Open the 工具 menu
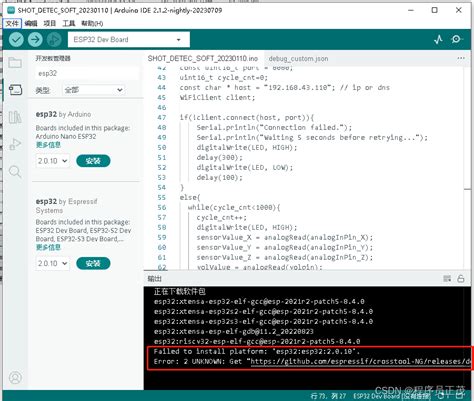 pyautogui.click(x=69, y=23)
